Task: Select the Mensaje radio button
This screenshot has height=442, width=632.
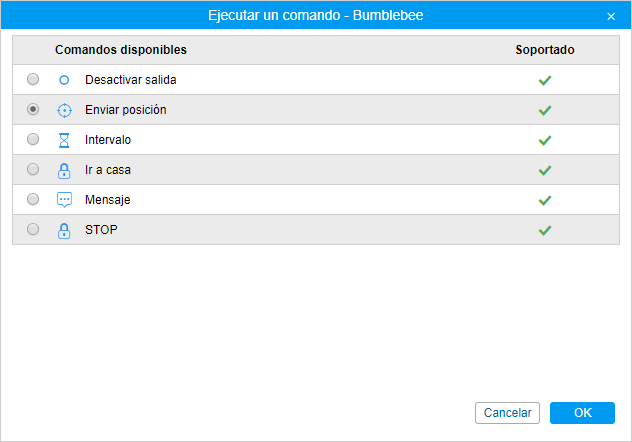Action: click(x=33, y=199)
